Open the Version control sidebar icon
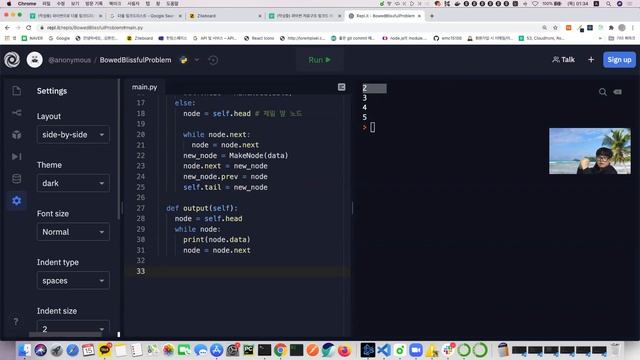 point(16,113)
